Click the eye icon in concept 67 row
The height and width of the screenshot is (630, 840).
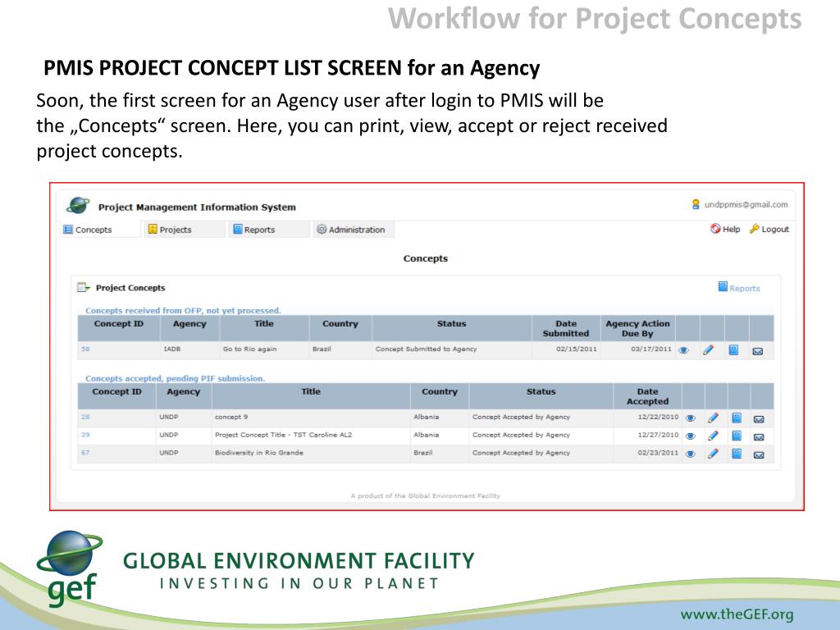tap(690, 454)
